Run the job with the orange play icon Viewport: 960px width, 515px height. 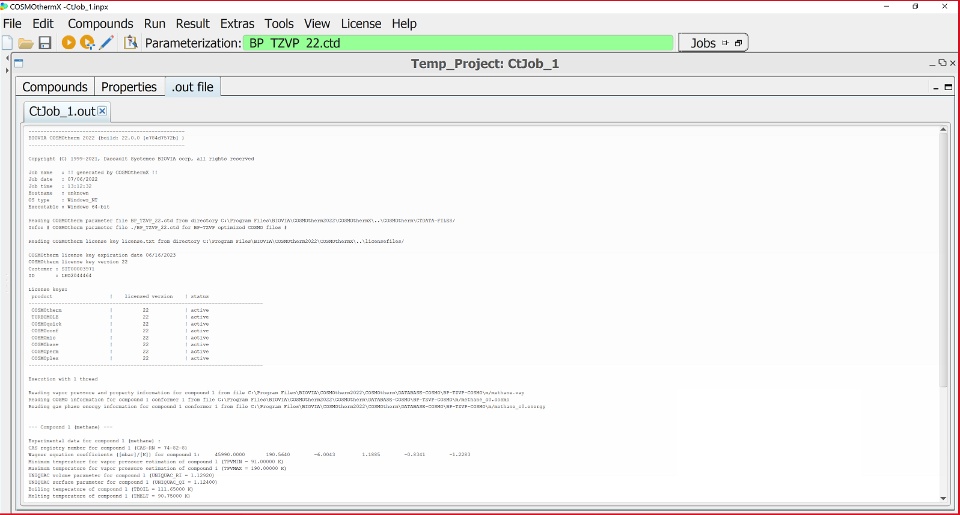pyautogui.click(x=69, y=42)
